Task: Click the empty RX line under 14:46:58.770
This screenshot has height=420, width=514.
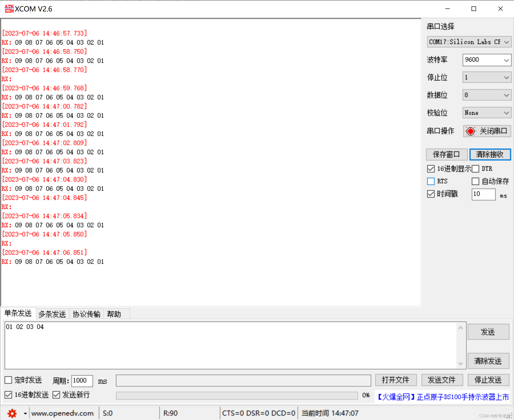Action: [x=7, y=79]
